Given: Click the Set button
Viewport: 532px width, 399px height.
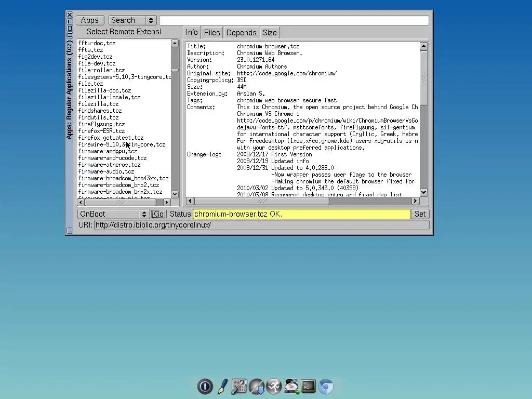Looking at the screenshot, I should (420, 214).
